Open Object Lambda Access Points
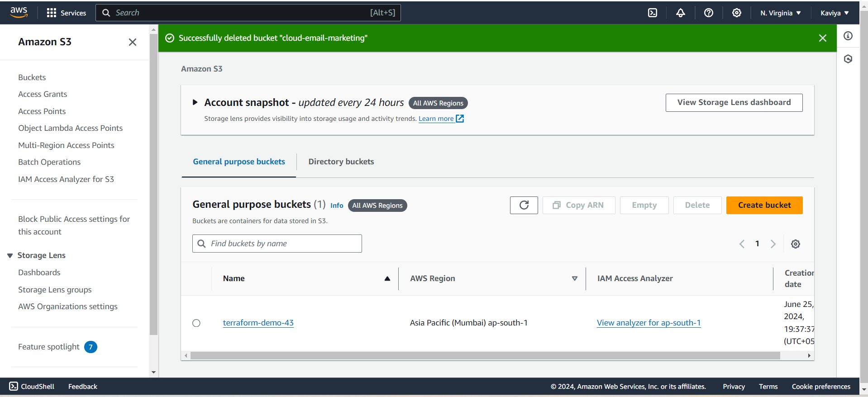Viewport: 868px width, 397px height. point(71,128)
